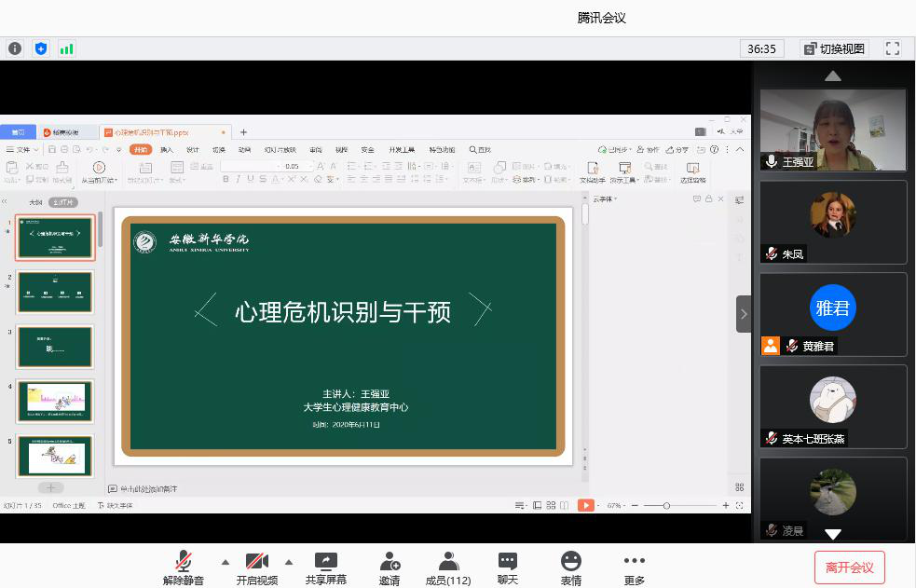Select 王强亚 speaker video thumbnail

tap(832, 130)
